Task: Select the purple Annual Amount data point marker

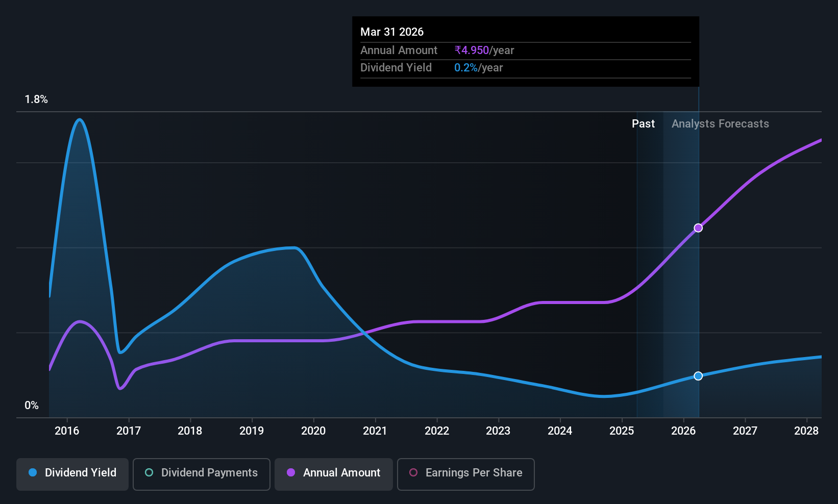Action: [x=698, y=228]
